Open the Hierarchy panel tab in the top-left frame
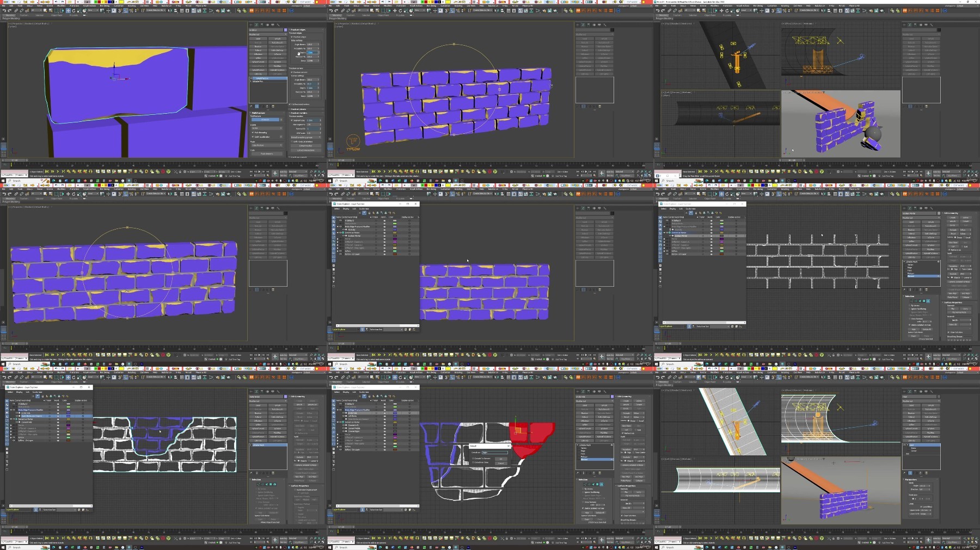Image resolution: width=980 pixels, height=550 pixels. pyautogui.click(x=262, y=24)
